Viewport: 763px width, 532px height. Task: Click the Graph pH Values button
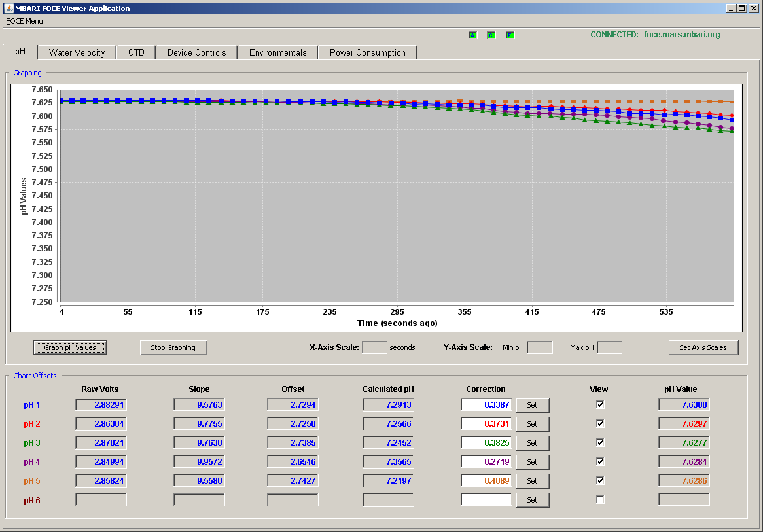point(70,347)
